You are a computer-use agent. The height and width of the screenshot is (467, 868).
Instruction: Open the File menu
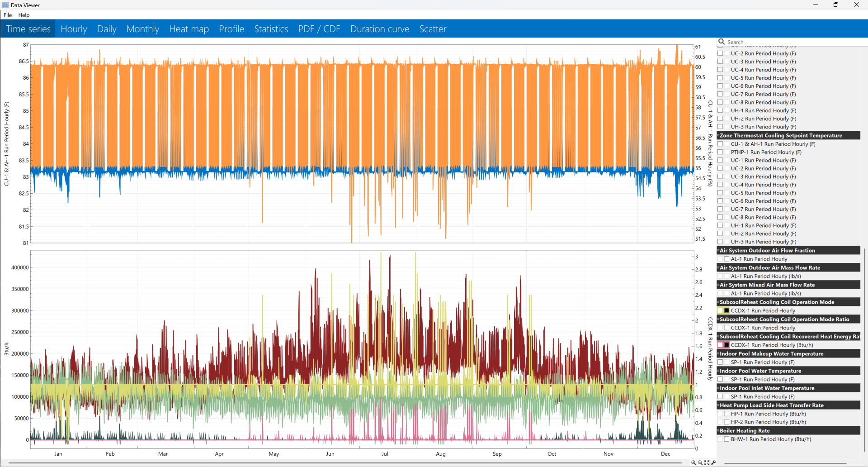coord(8,15)
